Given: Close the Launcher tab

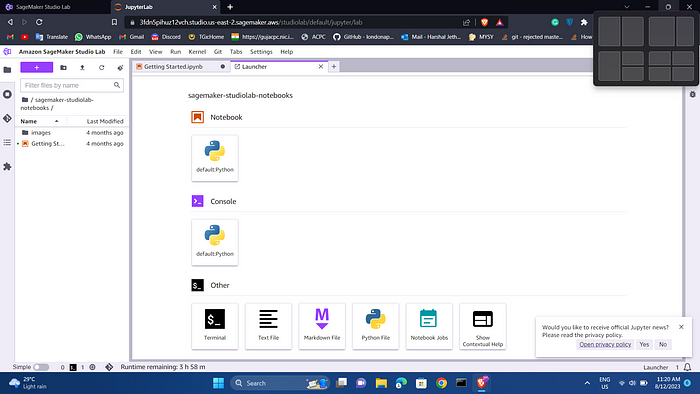Looking at the screenshot, I should click(x=321, y=66).
